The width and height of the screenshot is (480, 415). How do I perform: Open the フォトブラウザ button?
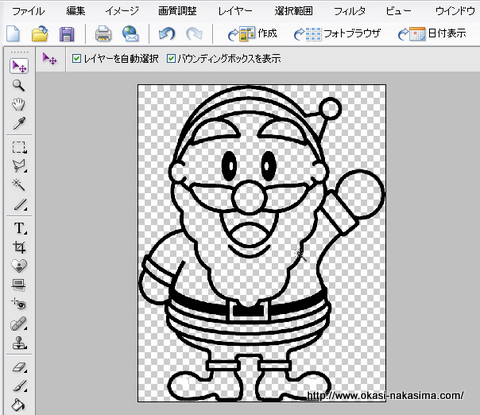click(x=337, y=34)
